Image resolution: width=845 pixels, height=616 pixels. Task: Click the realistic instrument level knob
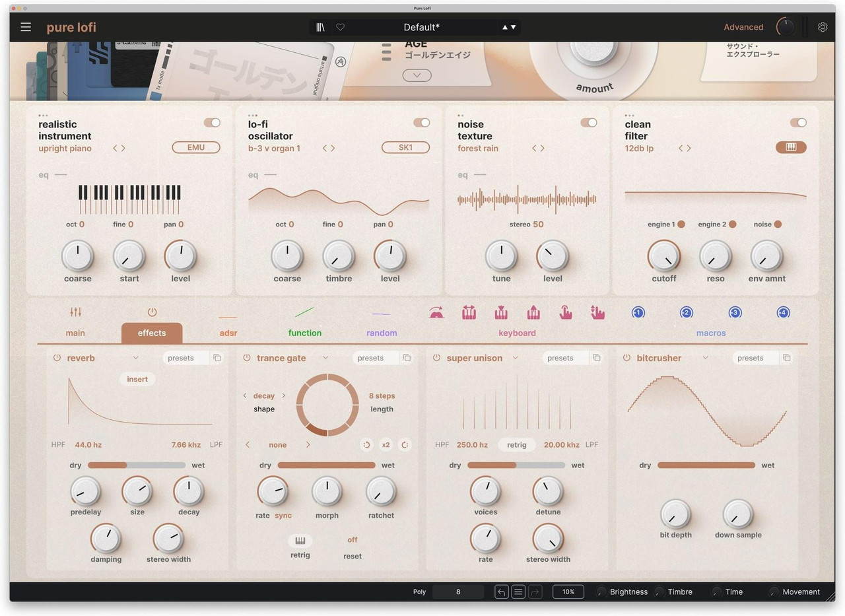click(x=180, y=256)
